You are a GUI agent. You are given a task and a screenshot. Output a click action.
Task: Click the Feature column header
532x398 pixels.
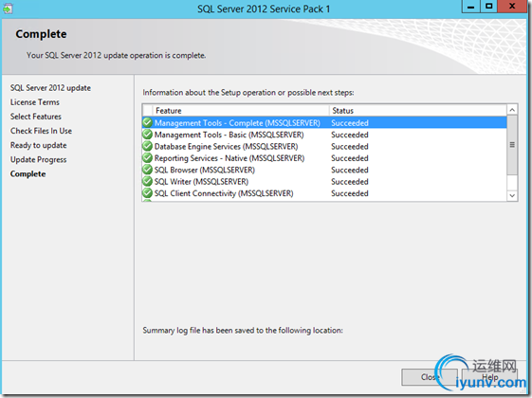[241, 111]
